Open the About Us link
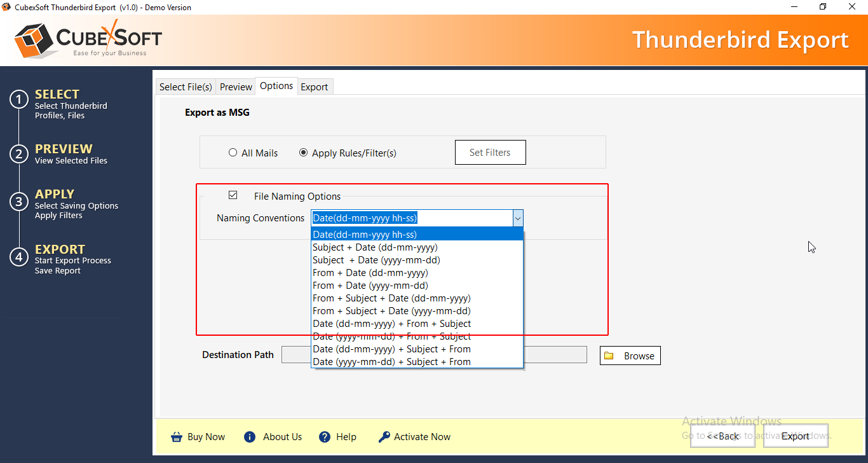The image size is (868, 463). pyautogui.click(x=283, y=437)
